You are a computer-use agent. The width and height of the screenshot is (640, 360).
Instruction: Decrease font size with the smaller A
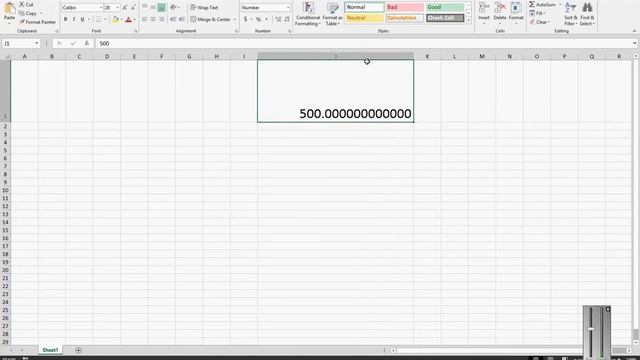click(133, 8)
